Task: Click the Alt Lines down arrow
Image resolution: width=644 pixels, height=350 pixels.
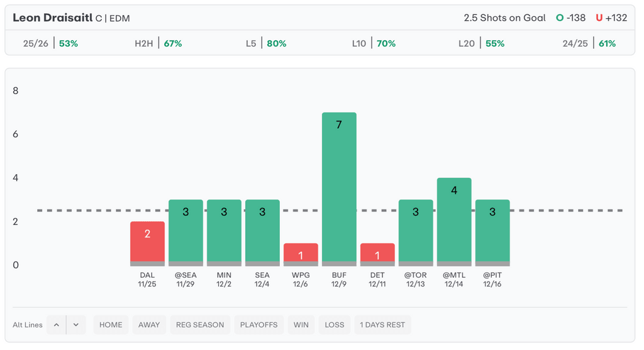Action: [75, 325]
